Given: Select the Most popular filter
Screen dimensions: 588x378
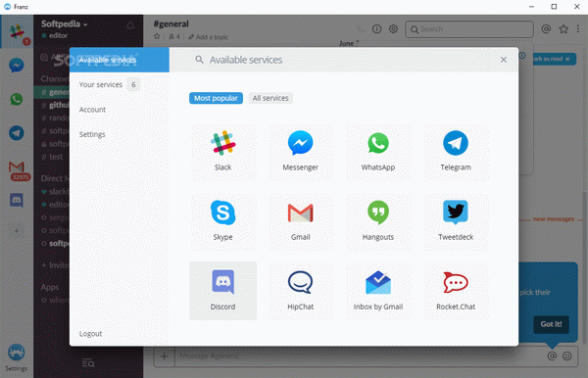Looking at the screenshot, I should [x=216, y=98].
